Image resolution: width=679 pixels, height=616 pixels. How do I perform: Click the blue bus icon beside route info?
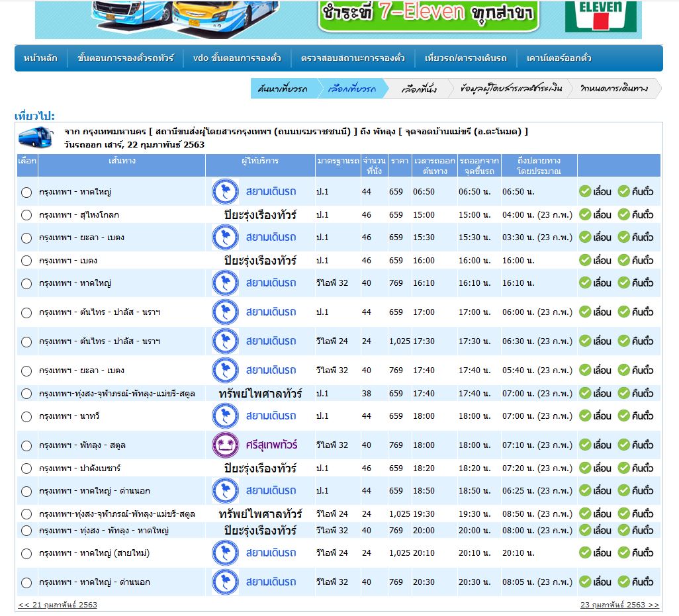[36, 137]
